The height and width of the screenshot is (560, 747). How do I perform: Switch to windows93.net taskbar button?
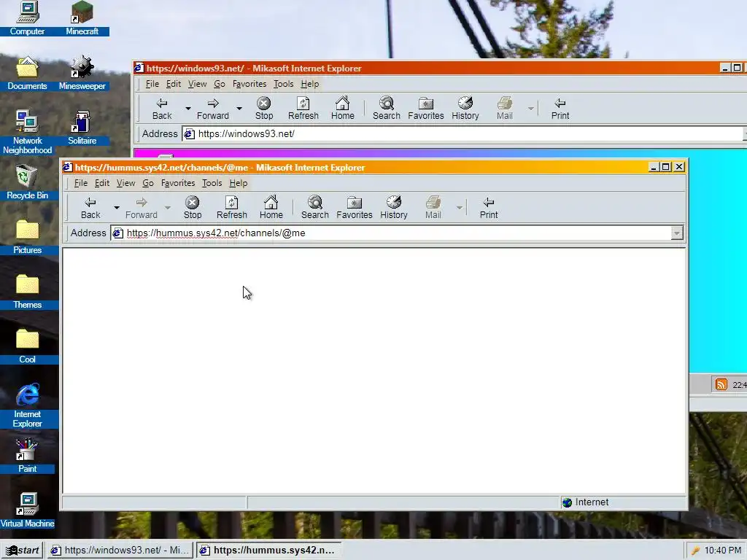(x=121, y=550)
